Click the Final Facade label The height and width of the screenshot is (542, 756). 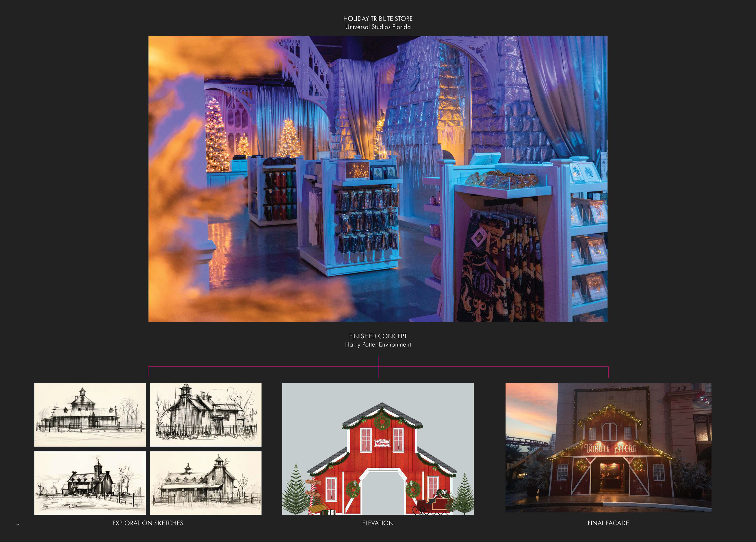coord(608,523)
